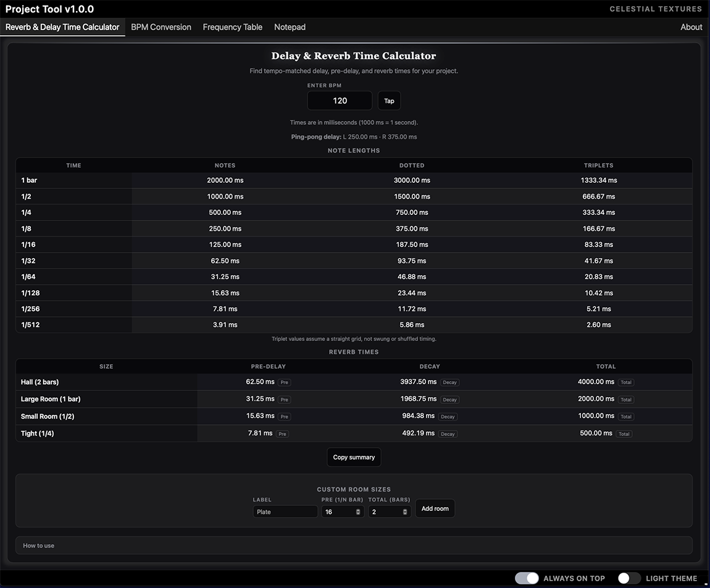Copy Hall pre-delay via Pre badge
The image size is (710, 588).
pos(285,382)
